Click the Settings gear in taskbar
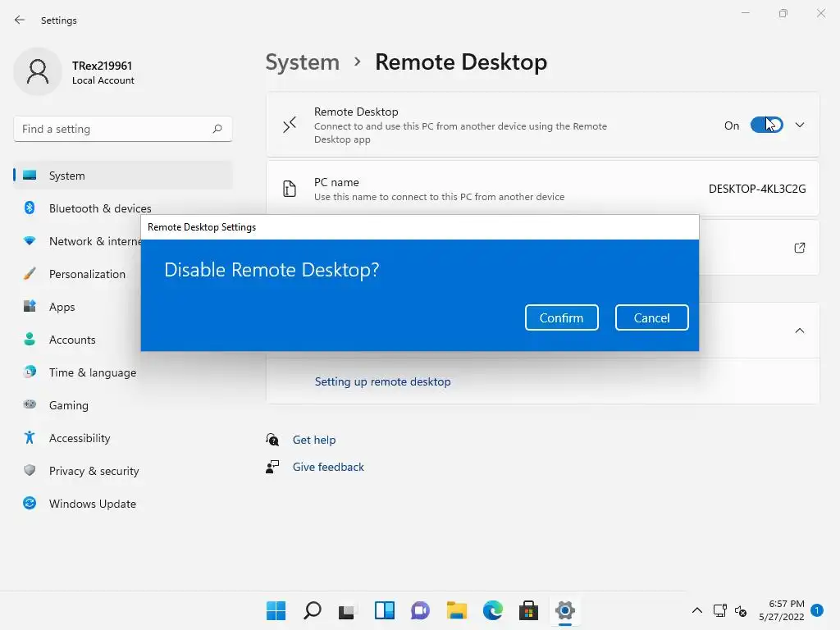This screenshot has width=840, height=630. [565, 610]
